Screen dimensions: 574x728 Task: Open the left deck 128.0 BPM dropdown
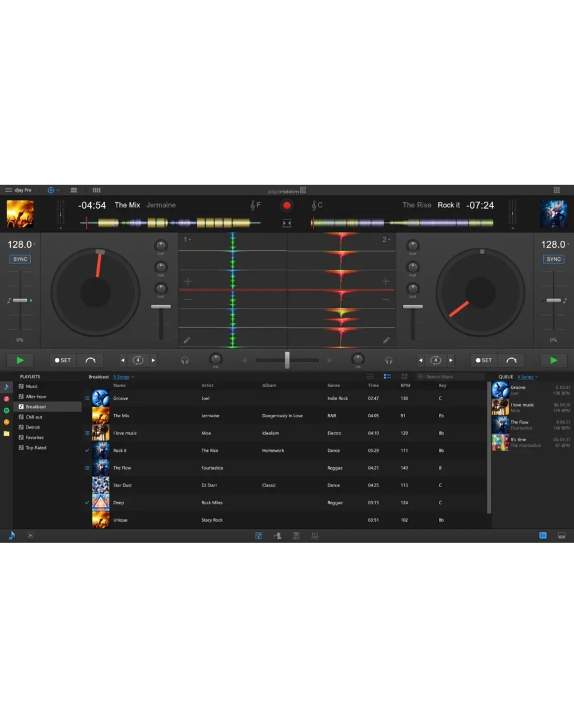[20, 245]
